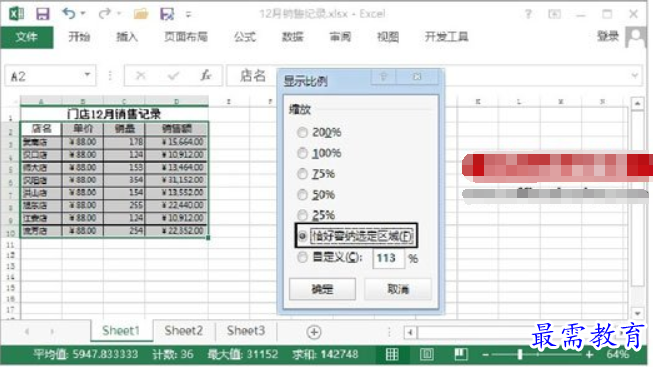The image size is (653, 367).
Task: Open the Name Box dropdown arrow
Action: (x=87, y=75)
